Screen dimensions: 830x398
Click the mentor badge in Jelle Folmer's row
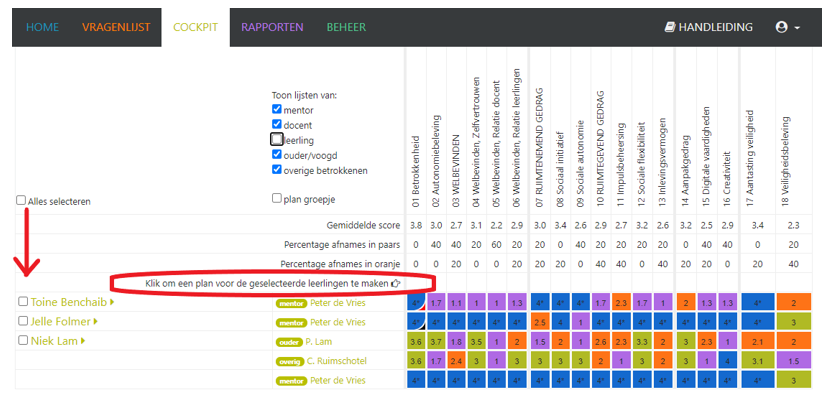pyautogui.click(x=291, y=323)
